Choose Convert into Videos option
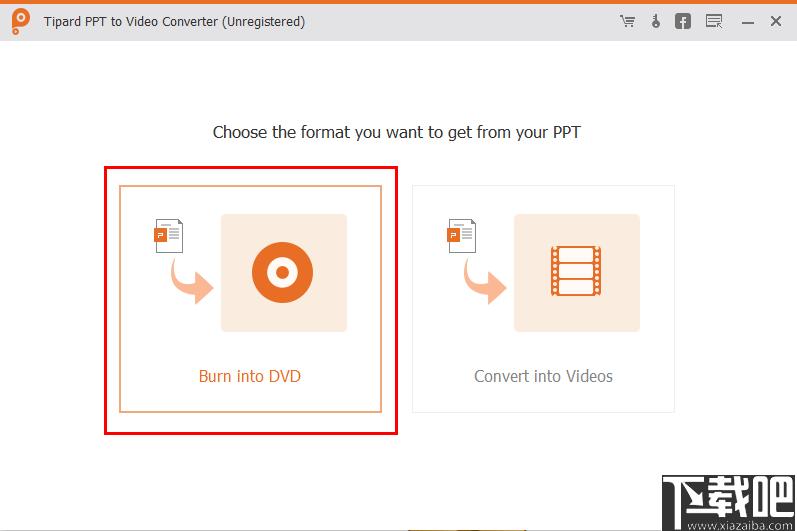Image resolution: width=797 pixels, height=531 pixels. (x=543, y=299)
